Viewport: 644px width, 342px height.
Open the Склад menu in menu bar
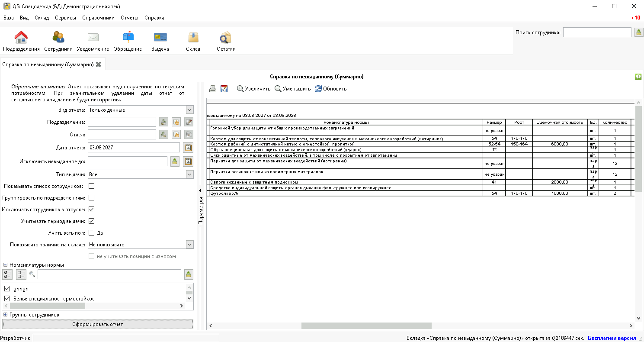42,18
